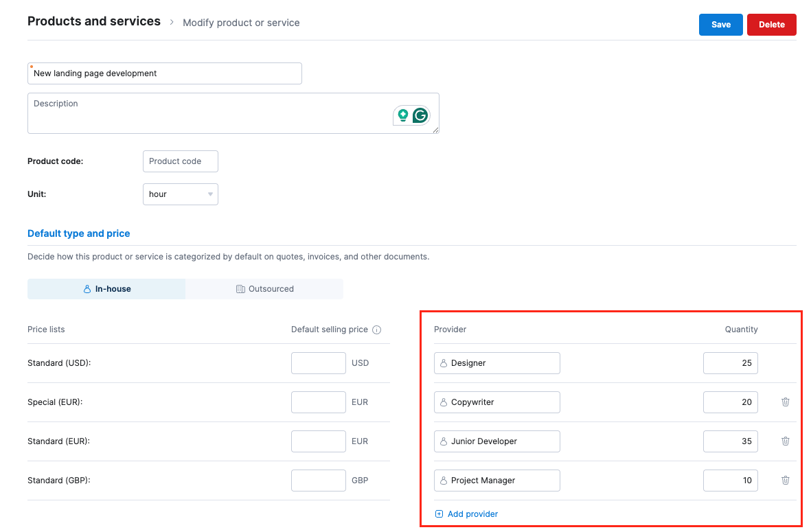The width and height of the screenshot is (811, 532).
Task: Select the Designer provider field
Action: [x=496, y=363]
